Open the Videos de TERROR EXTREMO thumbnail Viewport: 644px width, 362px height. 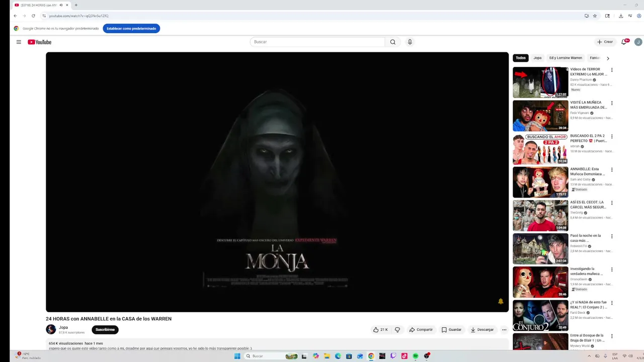(540, 82)
